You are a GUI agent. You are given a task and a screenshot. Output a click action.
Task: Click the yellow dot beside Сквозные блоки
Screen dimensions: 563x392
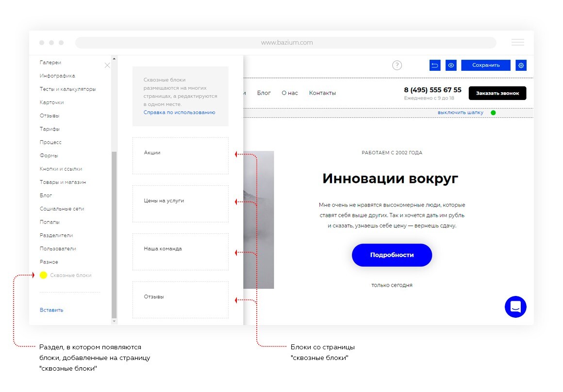[x=44, y=276]
